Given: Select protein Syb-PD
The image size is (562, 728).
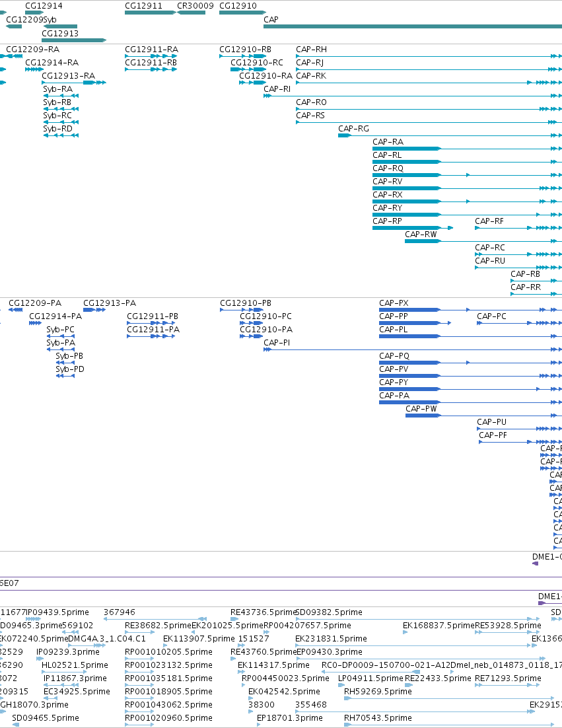Looking at the screenshot, I should [70, 369].
